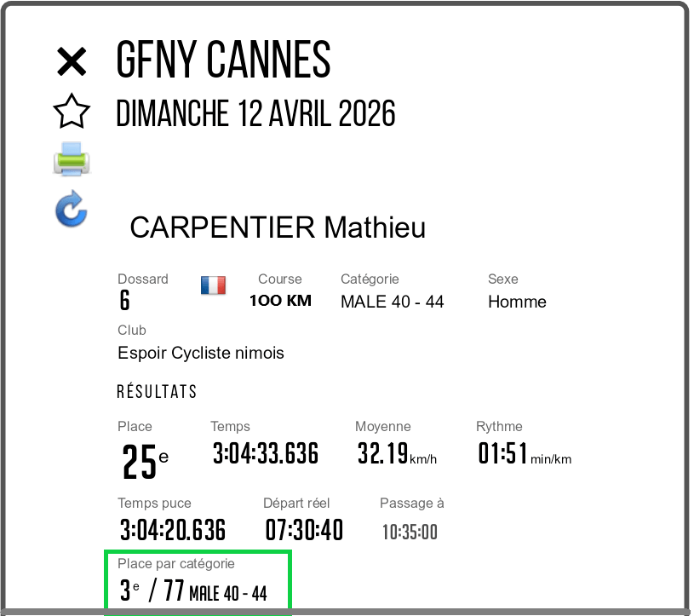Click the MALE 40 - 44 category value
The width and height of the screenshot is (694, 616).
point(392,302)
